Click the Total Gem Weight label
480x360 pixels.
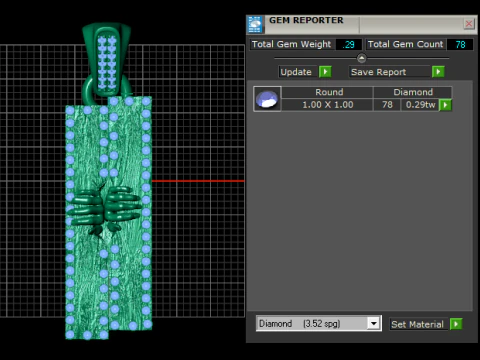click(291, 44)
